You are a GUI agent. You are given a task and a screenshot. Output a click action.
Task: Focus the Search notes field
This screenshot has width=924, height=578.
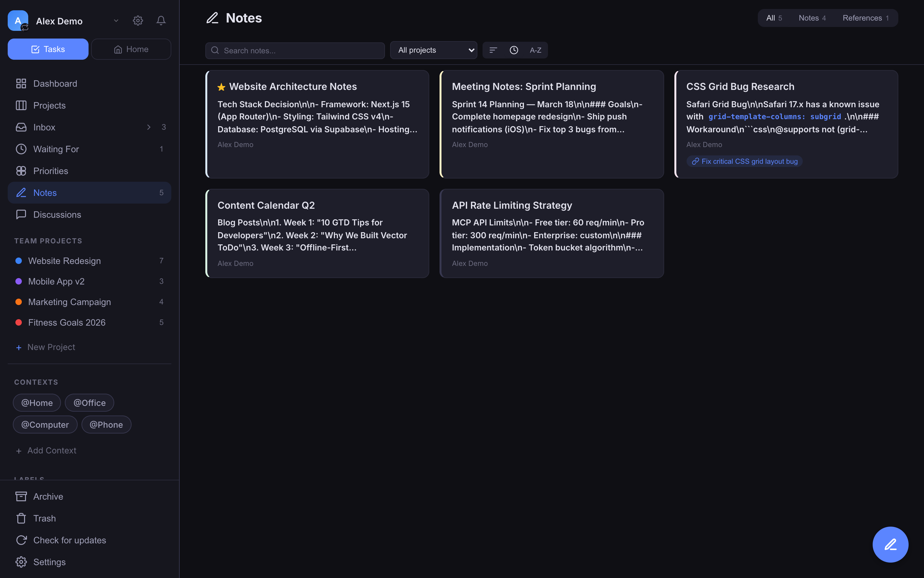295,50
